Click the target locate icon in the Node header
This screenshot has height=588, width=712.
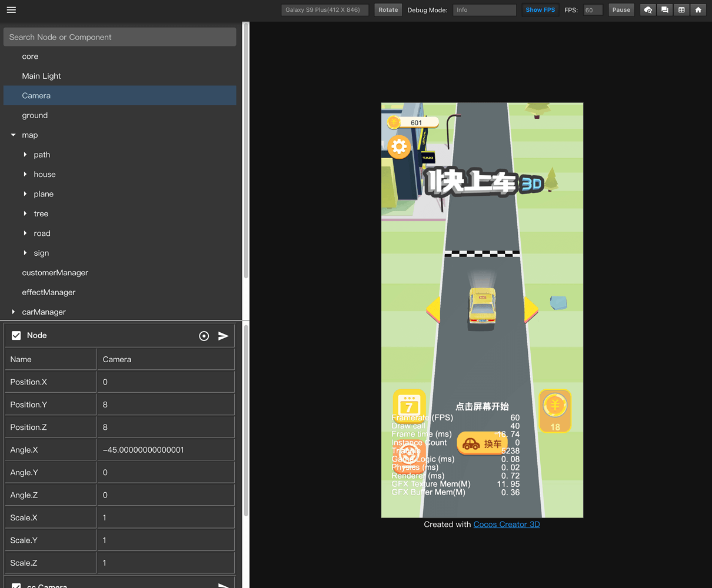click(x=204, y=336)
